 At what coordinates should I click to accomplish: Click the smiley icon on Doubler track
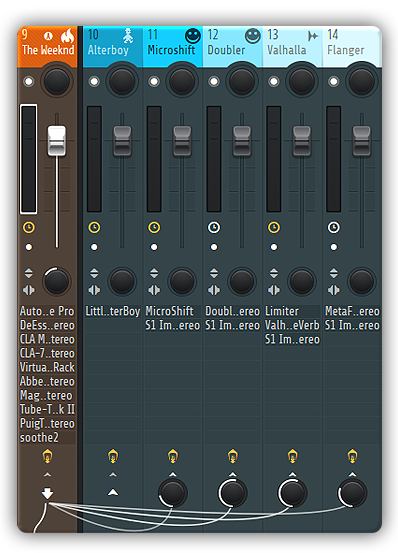[x=252, y=36]
